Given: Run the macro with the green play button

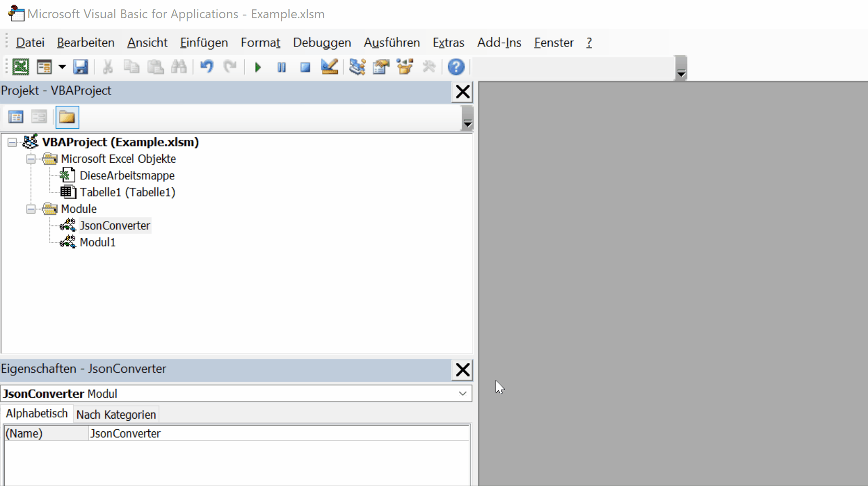Looking at the screenshot, I should pos(258,67).
